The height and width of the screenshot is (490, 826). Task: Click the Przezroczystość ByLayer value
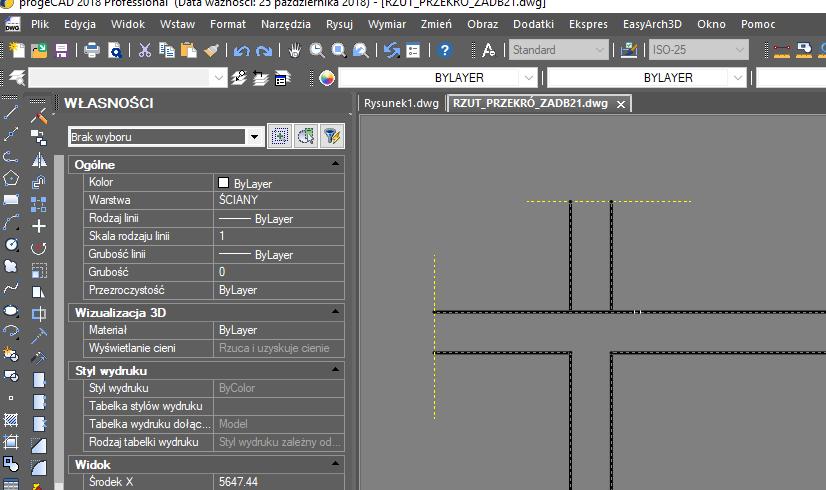pyautogui.click(x=279, y=290)
